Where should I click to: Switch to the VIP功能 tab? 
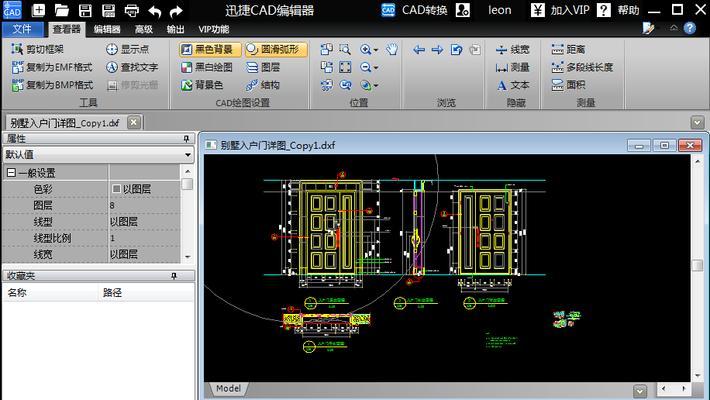[x=213, y=29]
